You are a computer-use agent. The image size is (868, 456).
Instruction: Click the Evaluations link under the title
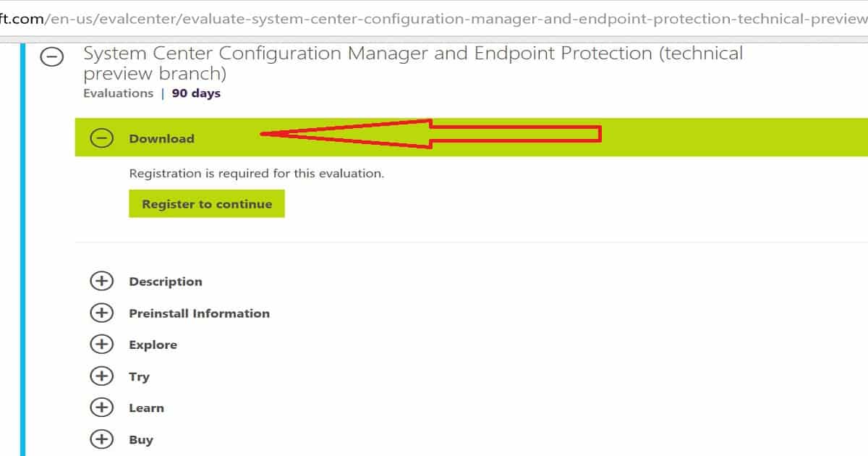tap(118, 93)
